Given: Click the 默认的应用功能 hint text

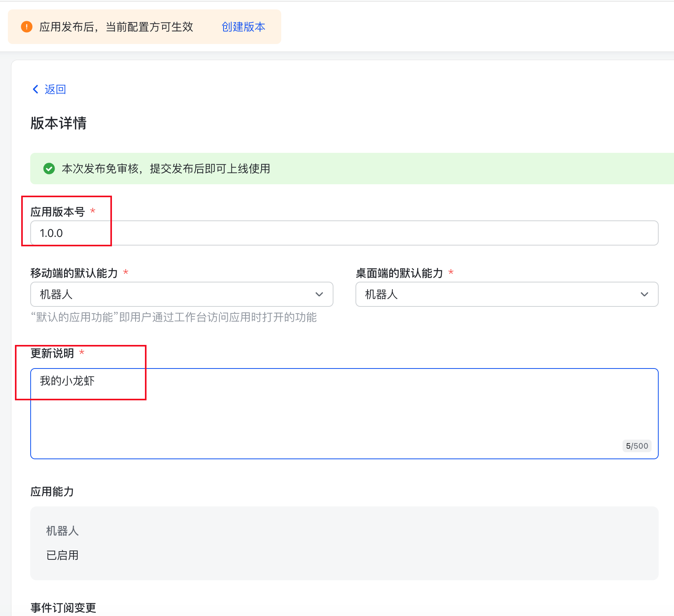Looking at the screenshot, I should pos(174,317).
